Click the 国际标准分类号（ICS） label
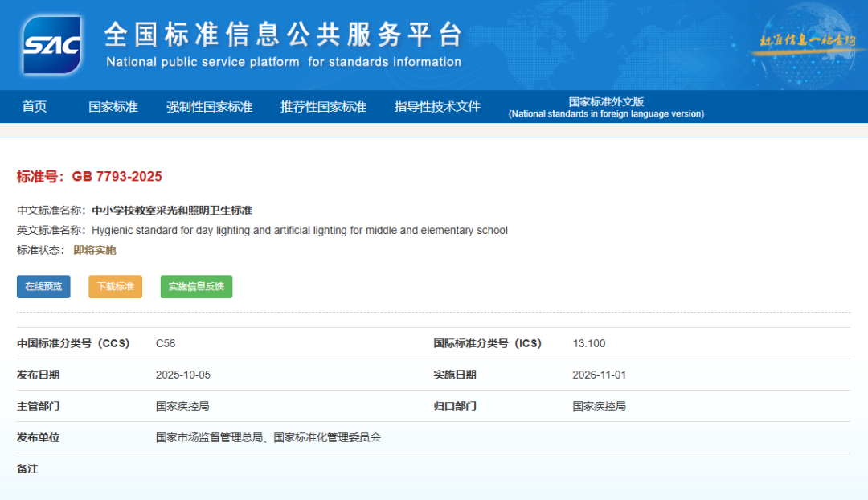This screenshot has height=500, width=868. [x=488, y=343]
